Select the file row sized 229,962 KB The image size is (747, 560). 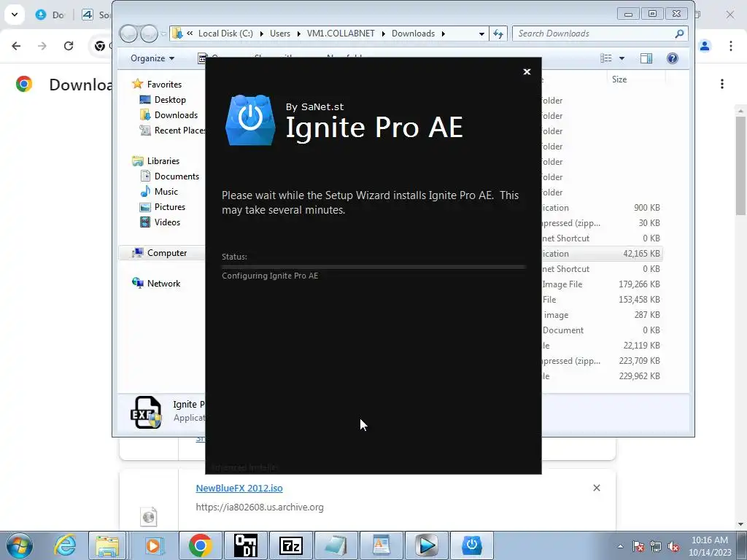(602, 376)
